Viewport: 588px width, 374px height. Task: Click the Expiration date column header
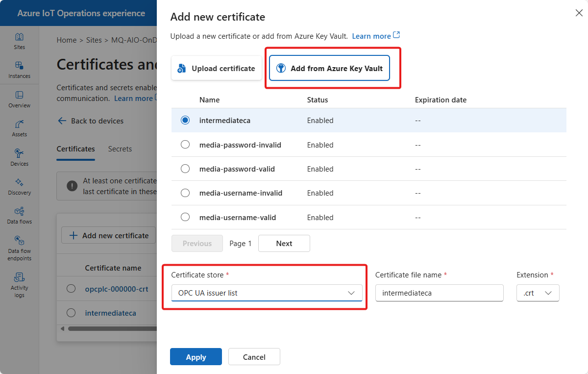441,100
